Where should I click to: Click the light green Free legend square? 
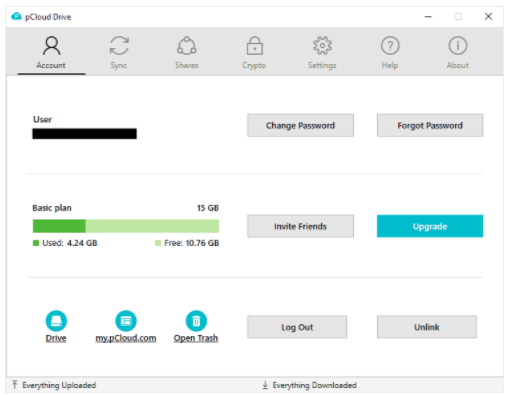pos(158,243)
